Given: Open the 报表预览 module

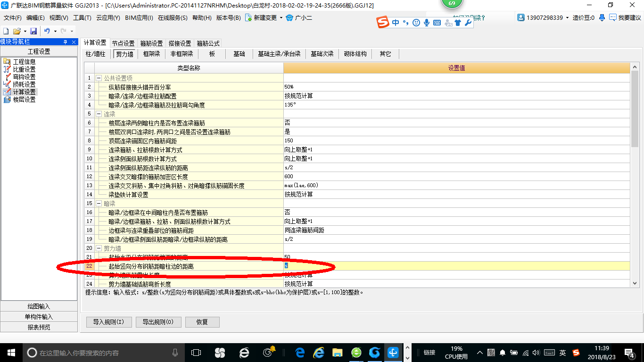Looking at the screenshot, I should (39, 327).
